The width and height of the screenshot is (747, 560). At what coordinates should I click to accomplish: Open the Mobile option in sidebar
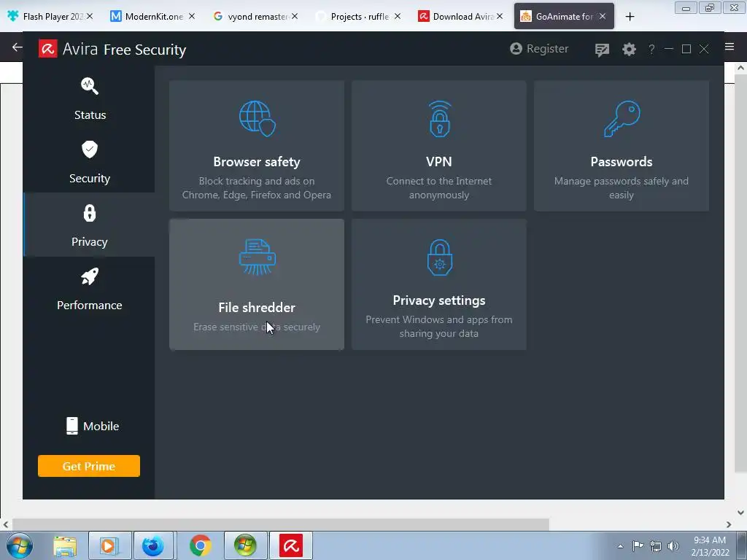pyautogui.click(x=93, y=426)
